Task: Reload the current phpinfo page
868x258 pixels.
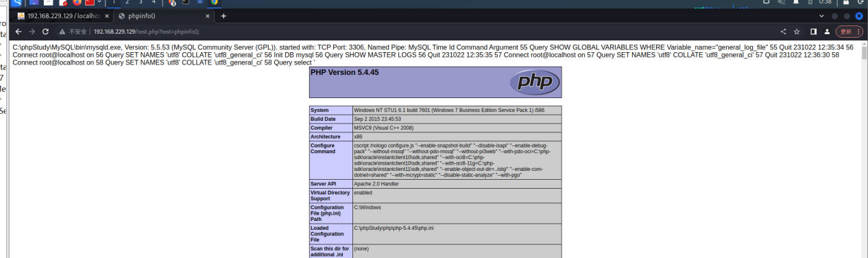Action: pos(45,32)
